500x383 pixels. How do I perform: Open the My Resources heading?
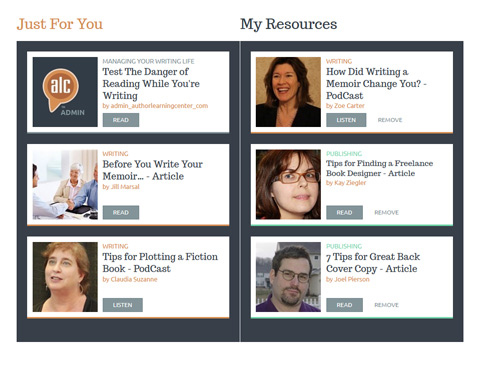(x=289, y=24)
